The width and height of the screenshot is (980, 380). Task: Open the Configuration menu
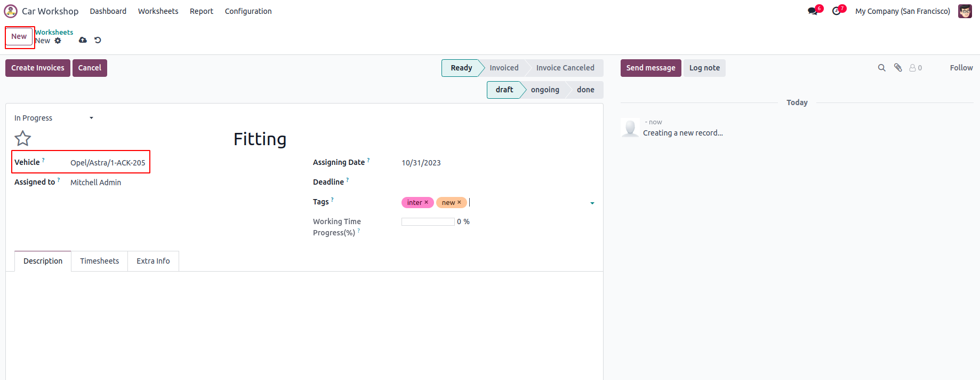point(248,11)
